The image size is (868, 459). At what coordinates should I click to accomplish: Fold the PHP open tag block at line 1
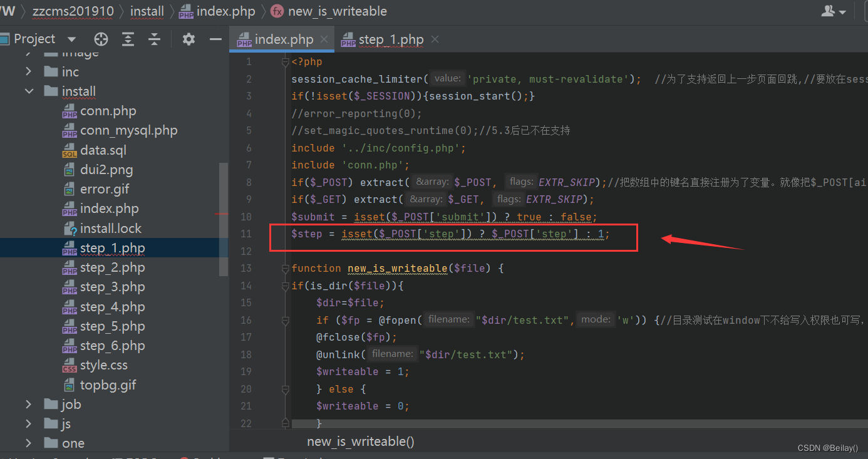point(286,61)
